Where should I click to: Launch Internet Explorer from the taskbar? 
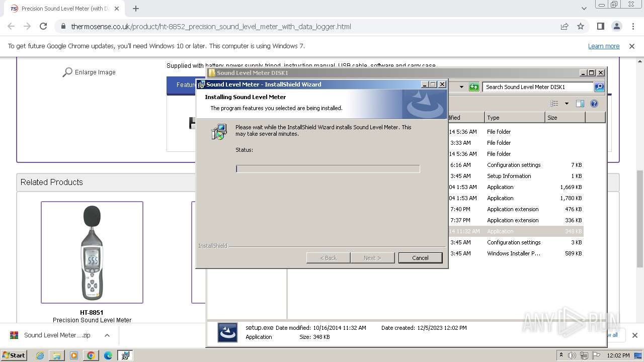click(40, 355)
